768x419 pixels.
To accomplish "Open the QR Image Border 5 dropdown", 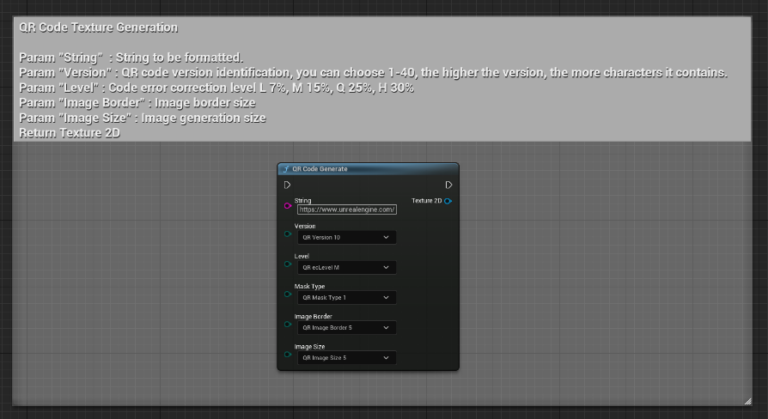I will (x=347, y=327).
